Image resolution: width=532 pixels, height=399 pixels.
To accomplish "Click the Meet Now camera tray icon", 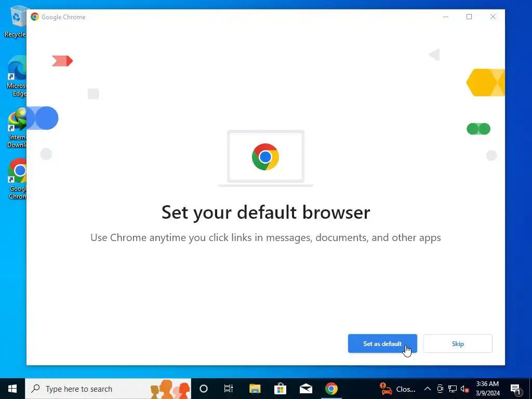I will click(440, 389).
